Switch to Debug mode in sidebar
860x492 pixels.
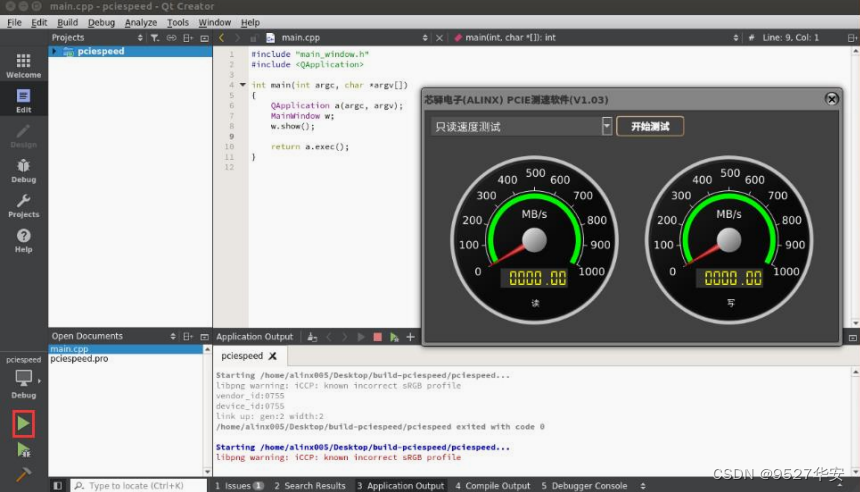23,171
